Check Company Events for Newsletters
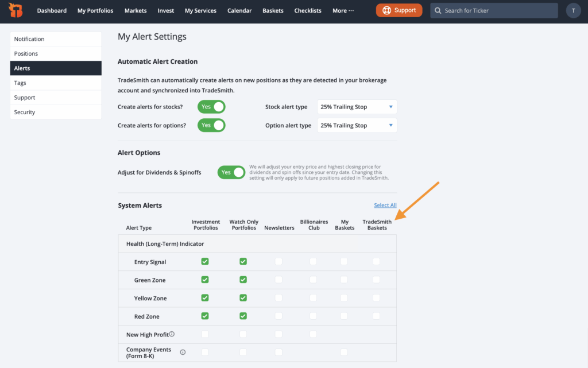Image resolution: width=588 pixels, height=368 pixels. tap(278, 352)
